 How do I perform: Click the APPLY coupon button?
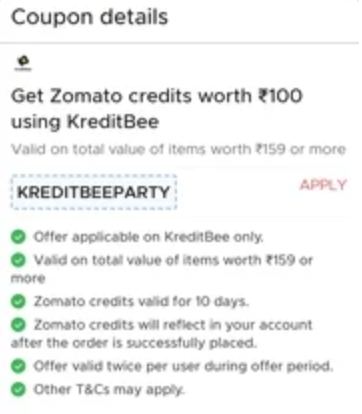tap(323, 185)
